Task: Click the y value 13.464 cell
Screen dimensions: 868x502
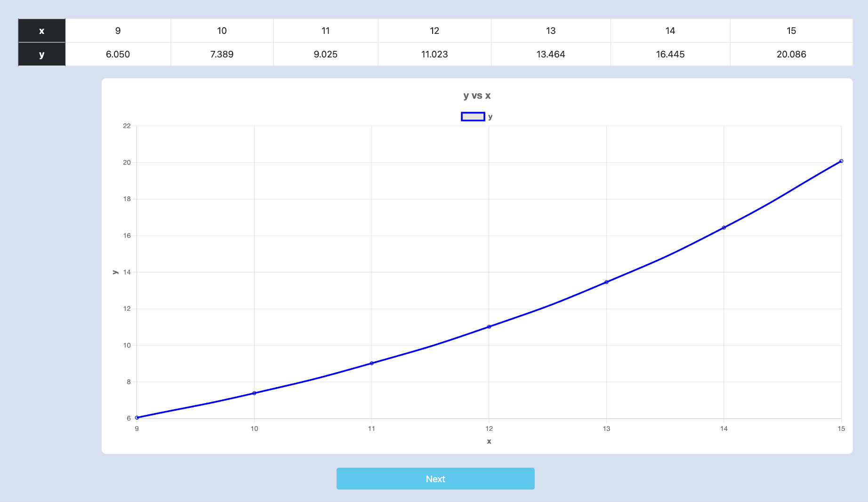Action: click(551, 54)
